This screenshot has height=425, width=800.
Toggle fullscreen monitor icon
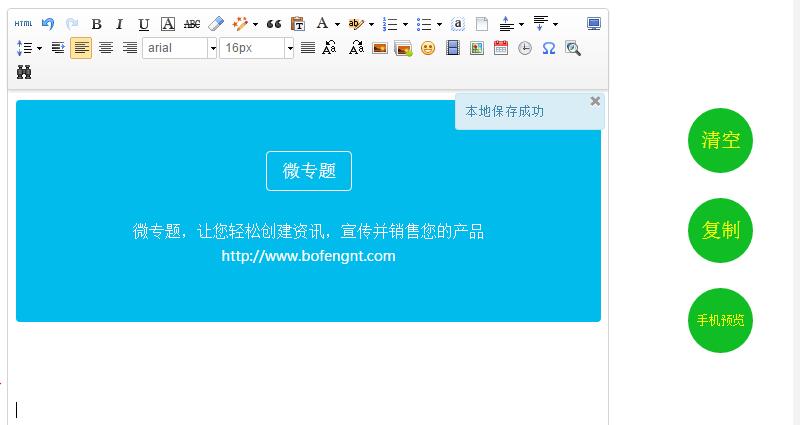(593, 23)
